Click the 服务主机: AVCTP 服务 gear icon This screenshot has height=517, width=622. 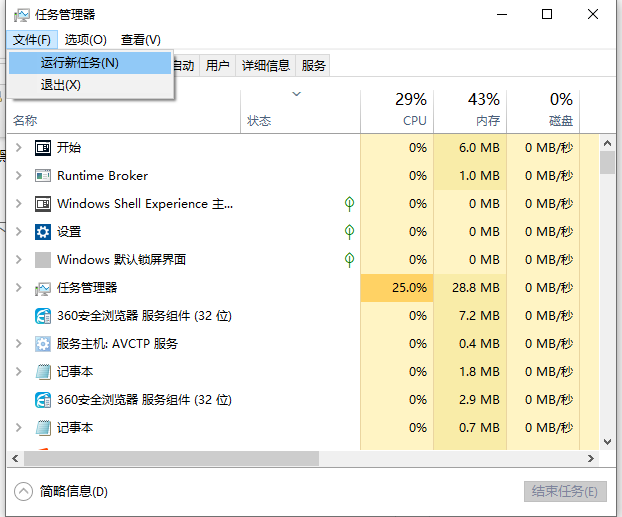point(43,344)
